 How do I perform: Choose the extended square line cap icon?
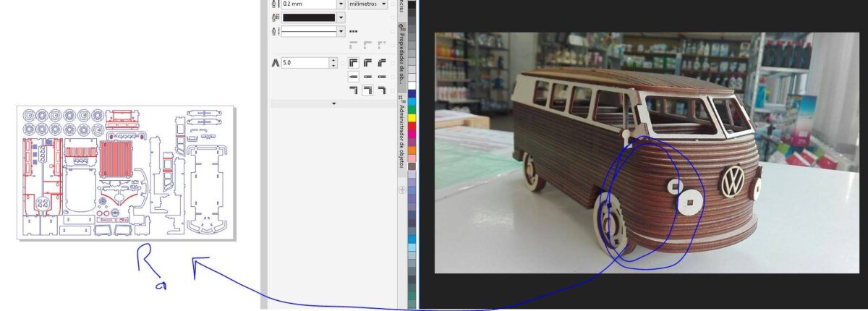[382, 76]
